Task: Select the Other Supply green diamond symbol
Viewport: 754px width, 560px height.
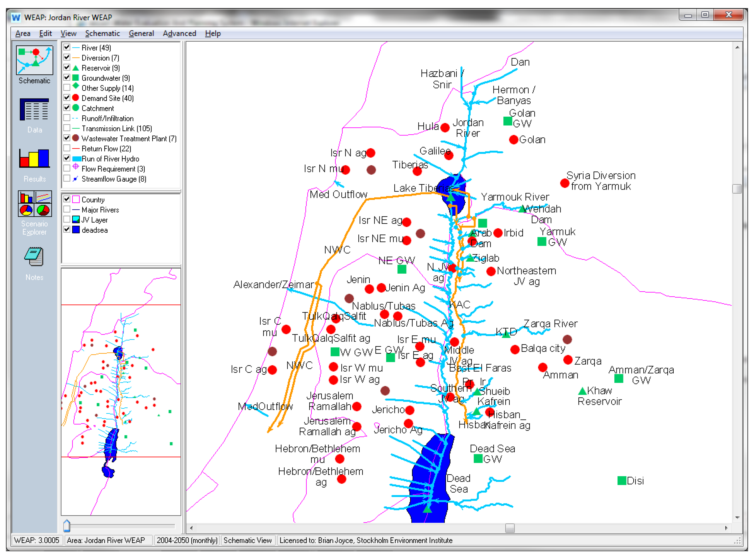Action: tap(76, 86)
